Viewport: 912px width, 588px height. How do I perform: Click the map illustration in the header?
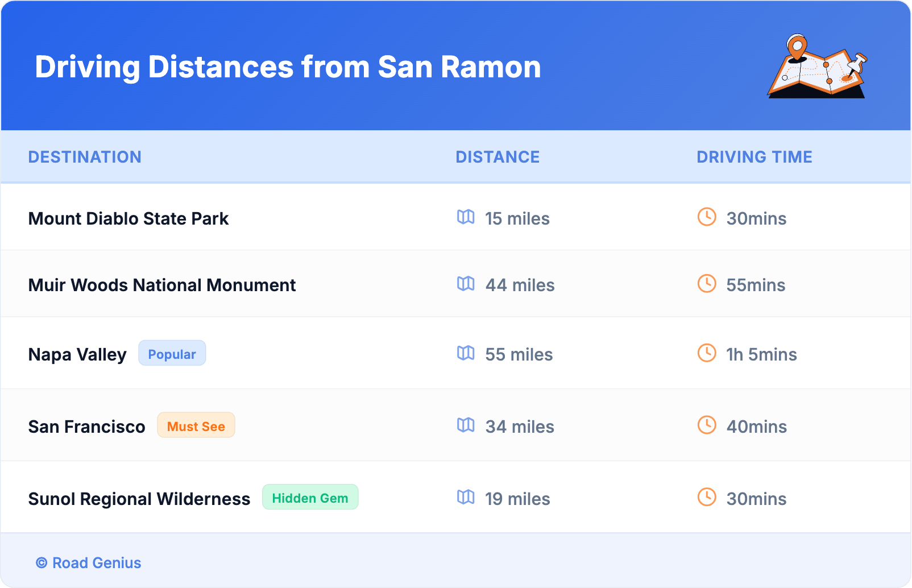click(817, 67)
